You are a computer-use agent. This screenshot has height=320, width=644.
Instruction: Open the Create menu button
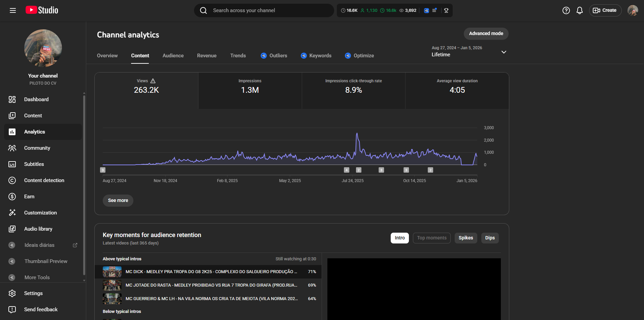click(x=605, y=10)
